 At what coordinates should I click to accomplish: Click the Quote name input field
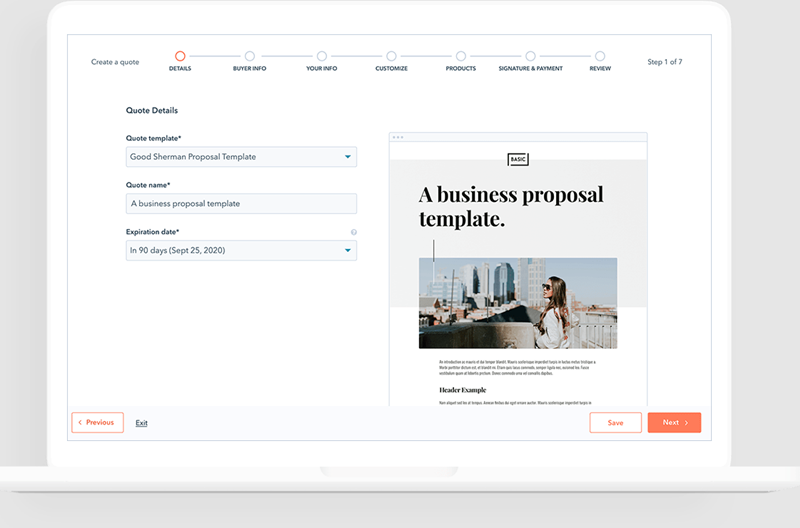[x=241, y=204]
